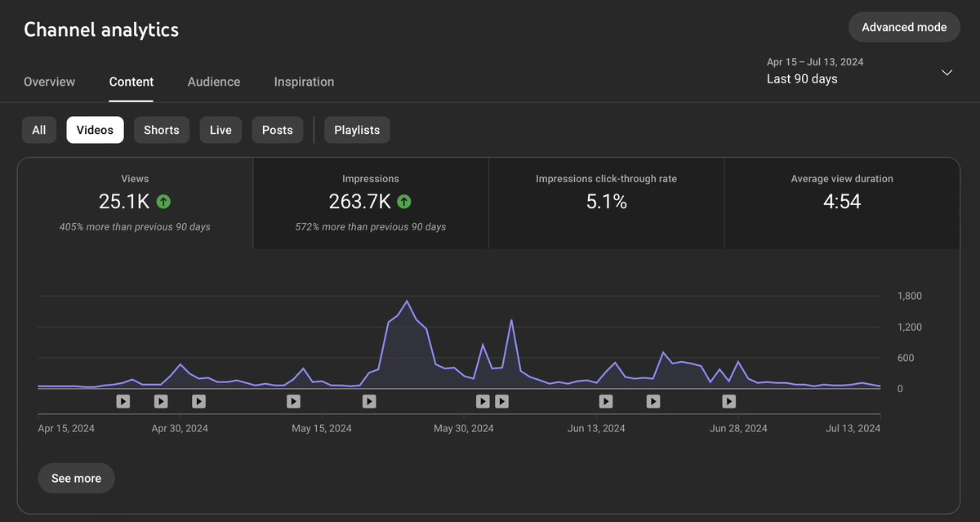Click the Advanced mode button
This screenshot has width=980, height=522.
click(904, 27)
